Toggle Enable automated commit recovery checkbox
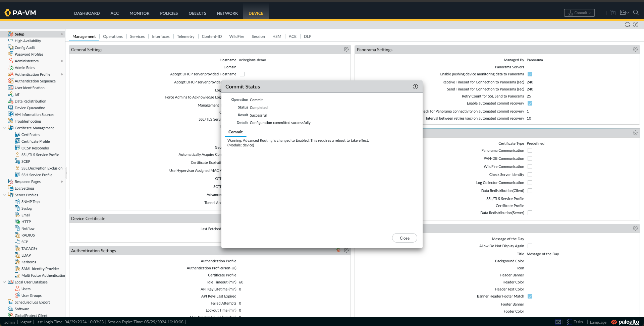 [x=530, y=104]
